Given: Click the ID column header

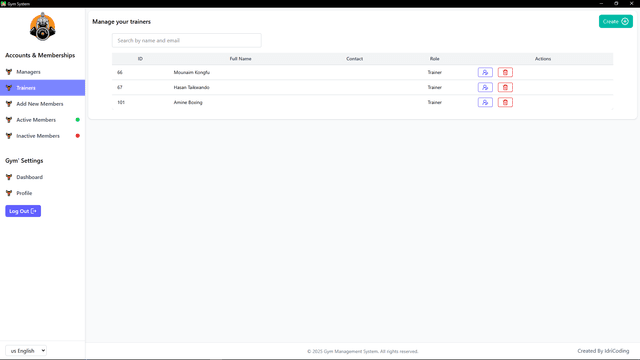Looking at the screenshot, I should point(140,59).
